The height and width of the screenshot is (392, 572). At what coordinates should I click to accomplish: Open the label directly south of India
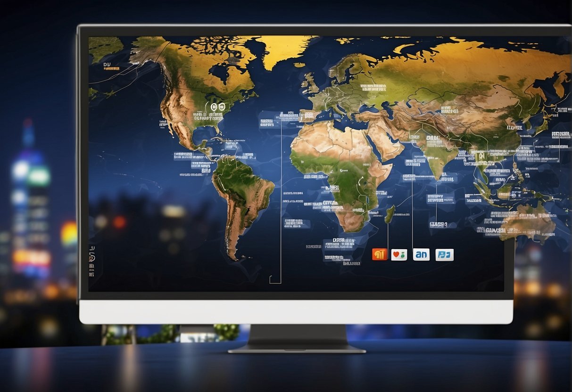point(439,198)
